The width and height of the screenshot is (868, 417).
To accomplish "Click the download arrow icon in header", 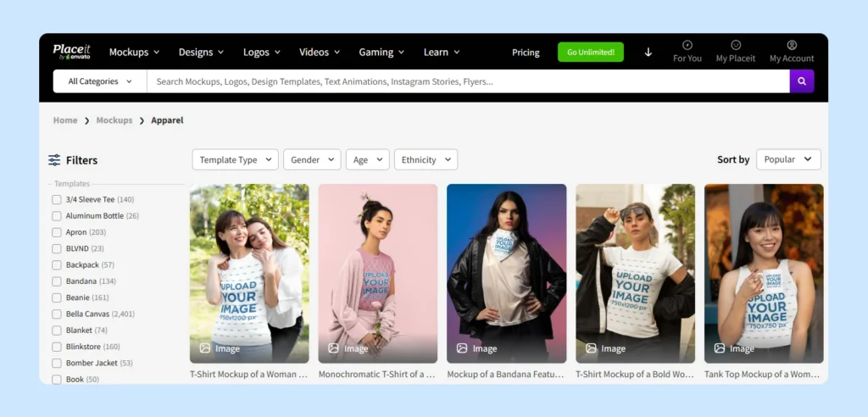I will (648, 52).
